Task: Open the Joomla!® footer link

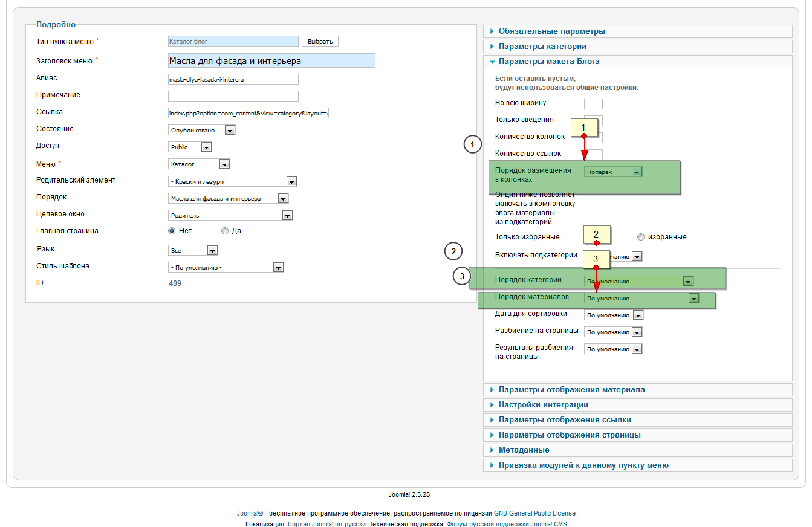Action: pos(250,513)
